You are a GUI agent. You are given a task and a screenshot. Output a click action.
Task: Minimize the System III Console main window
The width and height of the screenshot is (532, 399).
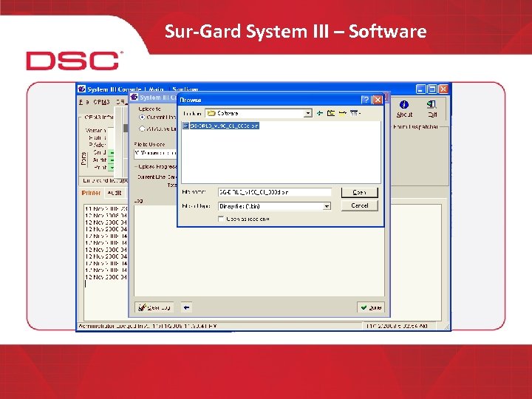point(421,89)
